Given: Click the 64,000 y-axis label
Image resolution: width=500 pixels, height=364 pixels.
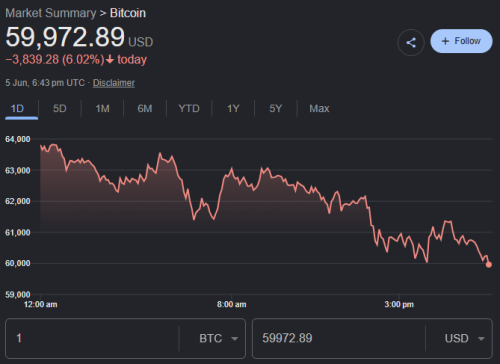Looking at the screenshot, I should [18, 139].
